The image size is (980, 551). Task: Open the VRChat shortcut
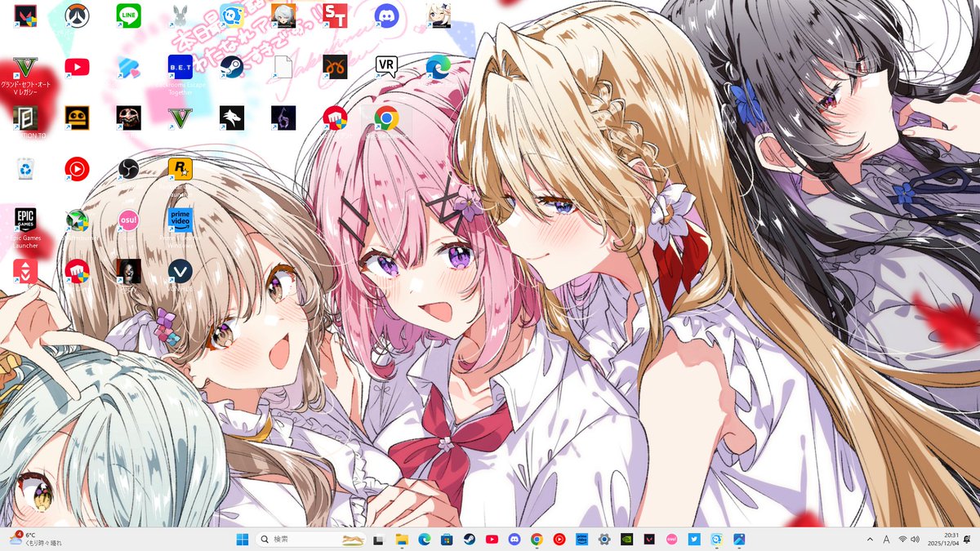pos(180,271)
